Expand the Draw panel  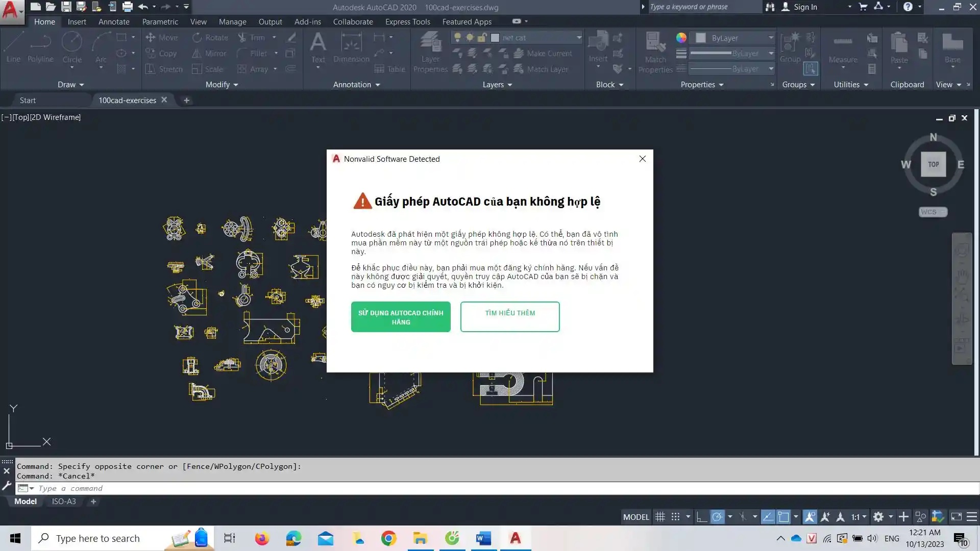click(70, 85)
